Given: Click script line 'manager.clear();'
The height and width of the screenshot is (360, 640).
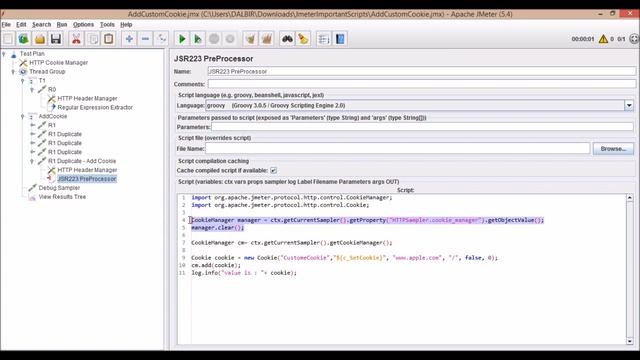Looking at the screenshot, I should click(x=218, y=228).
